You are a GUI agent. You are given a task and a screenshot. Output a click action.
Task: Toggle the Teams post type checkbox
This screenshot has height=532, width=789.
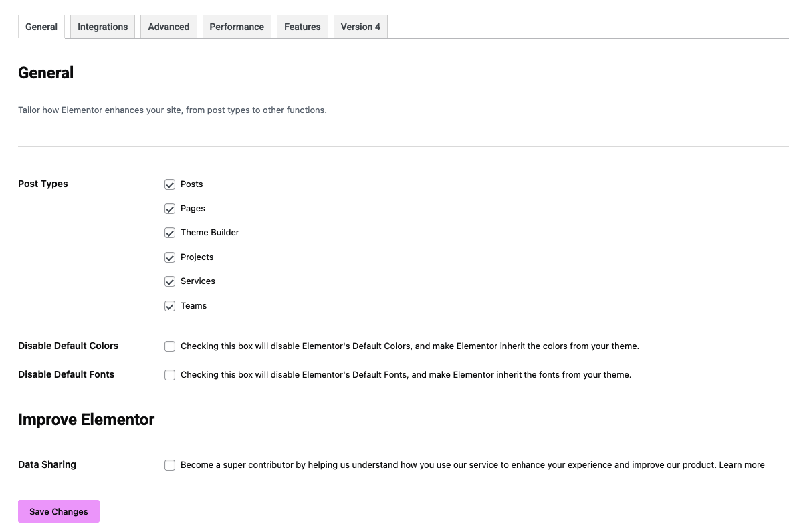[x=170, y=306]
